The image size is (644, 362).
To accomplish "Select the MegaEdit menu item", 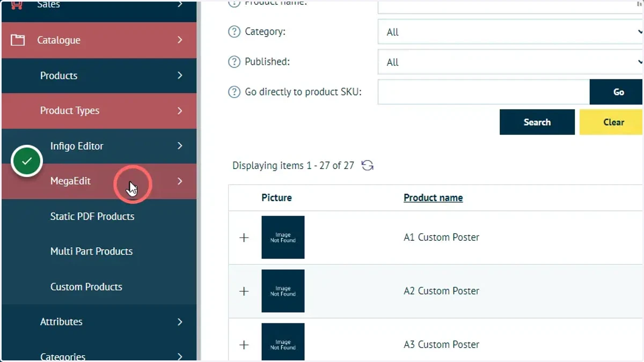I will [x=99, y=181].
